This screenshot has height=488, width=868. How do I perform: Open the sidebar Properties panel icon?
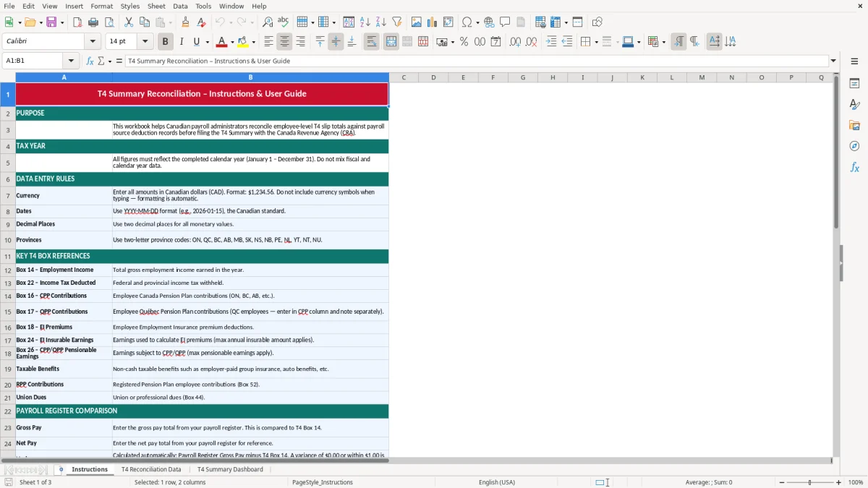tap(854, 84)
